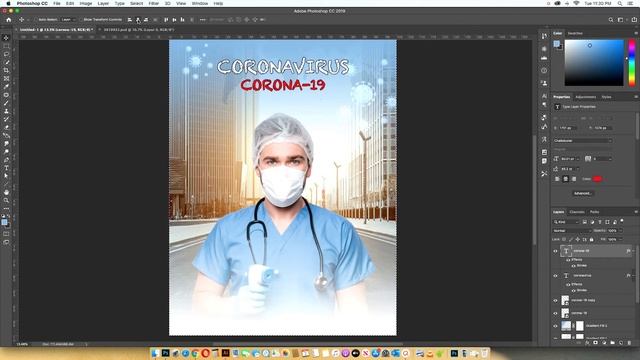Toggle the Auto-Select checkbox

[x=36, y=20]
